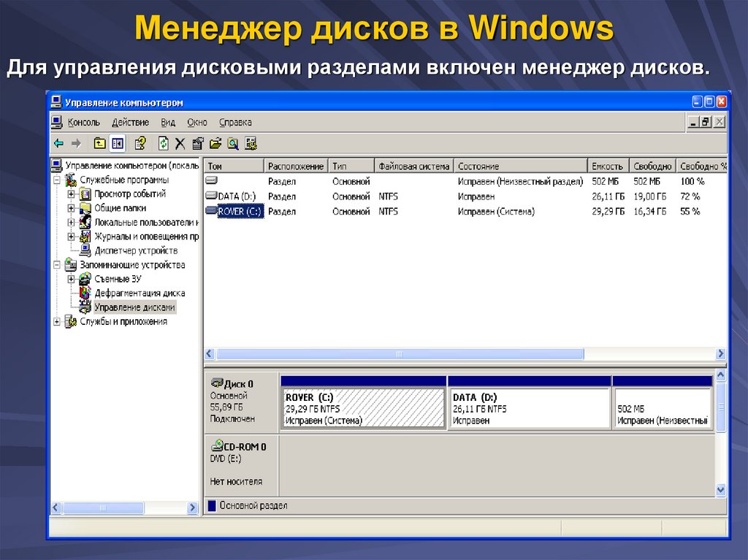Image resolution: width=748 pixels, height=560 pixels.
Task: Select Дефрагментация диска in tree
Action: pos(140,294)
